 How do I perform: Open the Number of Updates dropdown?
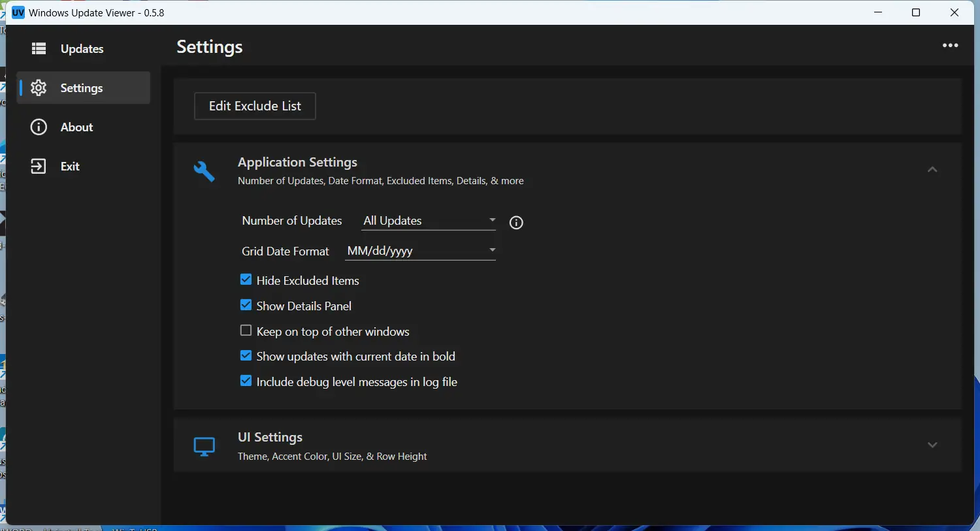pos(429,221)
